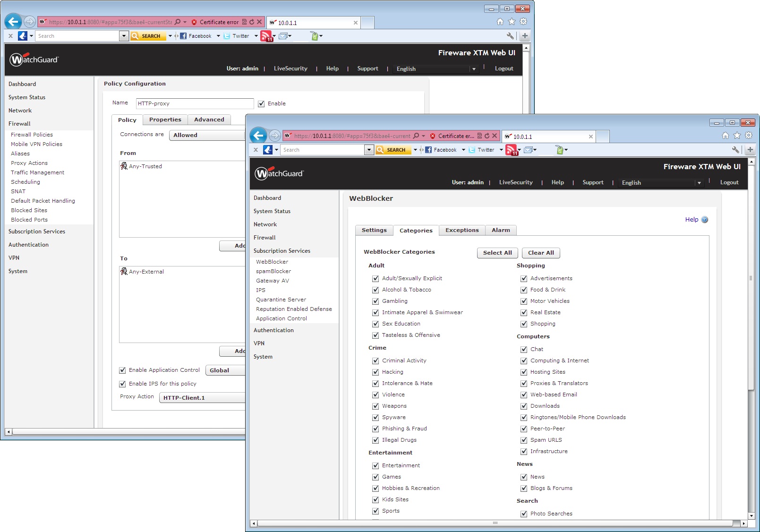Open the English language dropdown in the front window
Screen dimensions: 760x532
[x=662, y=183]
